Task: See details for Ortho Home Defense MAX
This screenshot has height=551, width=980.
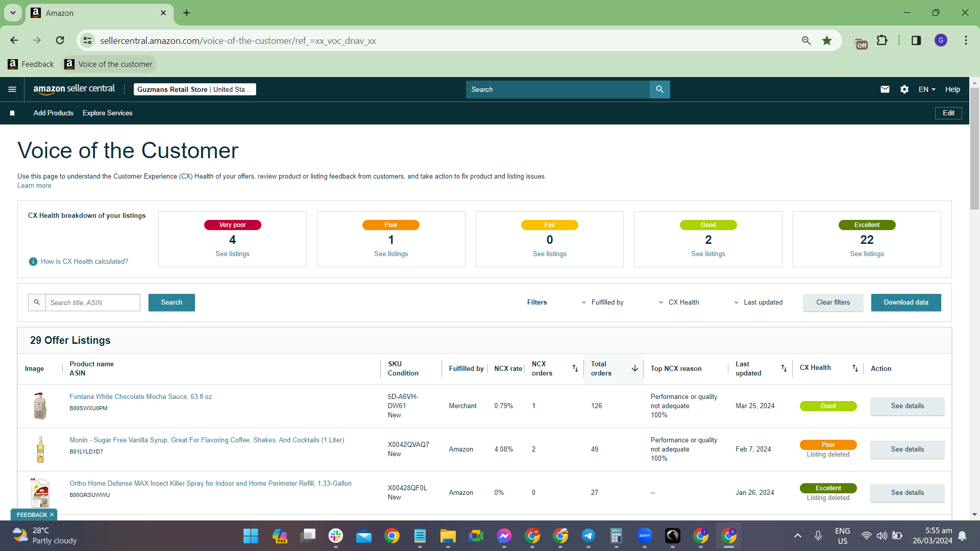Action: [908, 493]
